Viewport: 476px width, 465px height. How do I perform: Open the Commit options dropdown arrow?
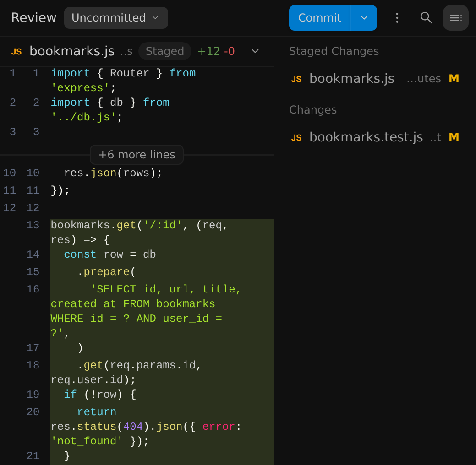364,18
